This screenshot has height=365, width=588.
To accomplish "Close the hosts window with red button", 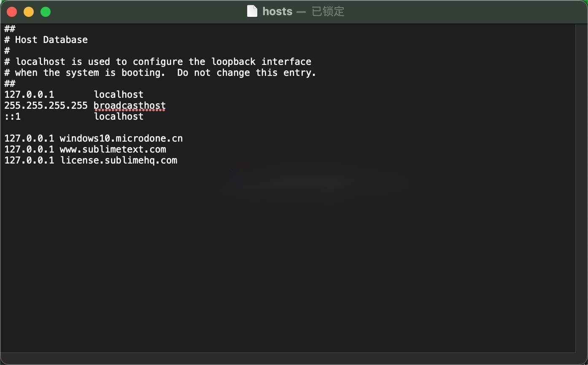I will pos(12,12).
